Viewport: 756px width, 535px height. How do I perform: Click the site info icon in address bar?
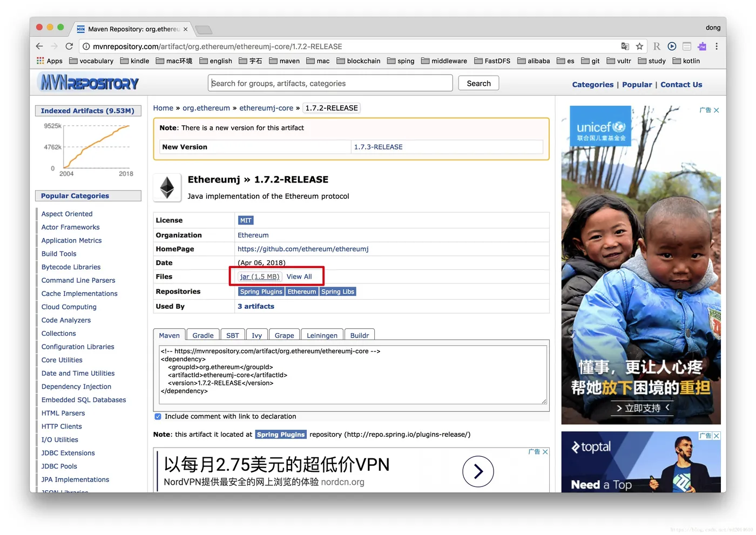[x=86, y=46]
